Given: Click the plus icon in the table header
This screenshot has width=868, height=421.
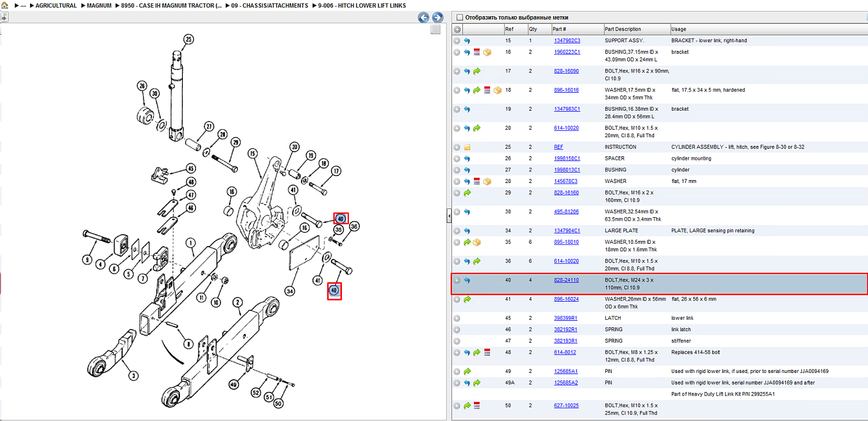Looking at the screenshot, I should 457,29.
